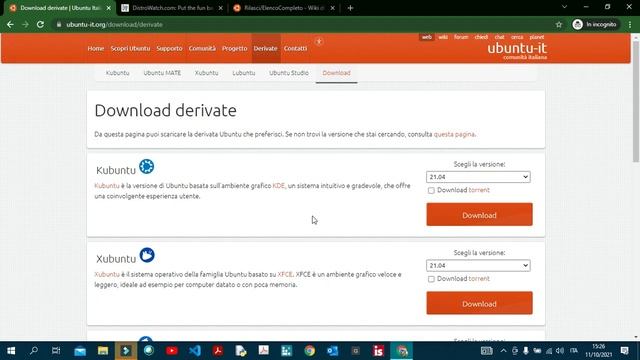Open the Xubuntu torrent link
This screenshot has height=360, width=640.
tap(479, 278)
